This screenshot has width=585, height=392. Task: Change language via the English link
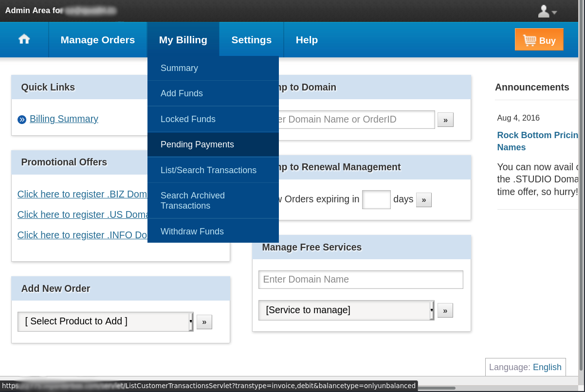pyautogui.click(x=547, y=367)
